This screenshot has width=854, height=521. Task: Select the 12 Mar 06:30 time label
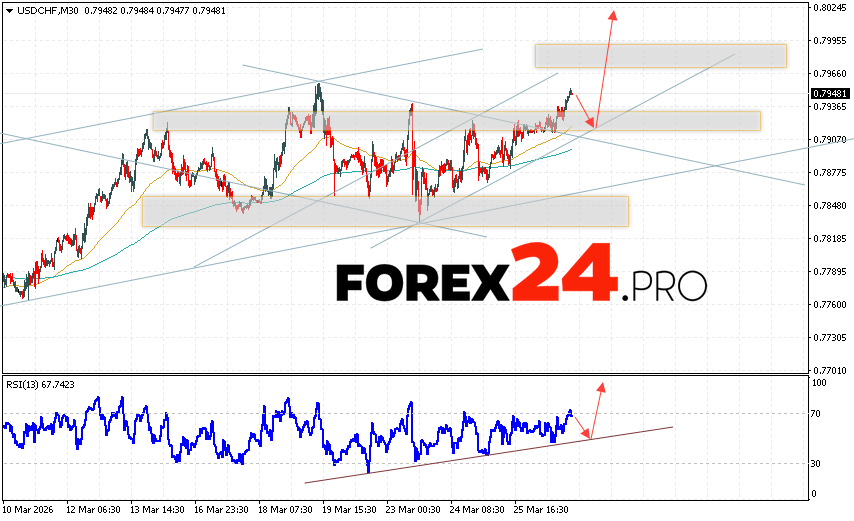coord(93,510)
